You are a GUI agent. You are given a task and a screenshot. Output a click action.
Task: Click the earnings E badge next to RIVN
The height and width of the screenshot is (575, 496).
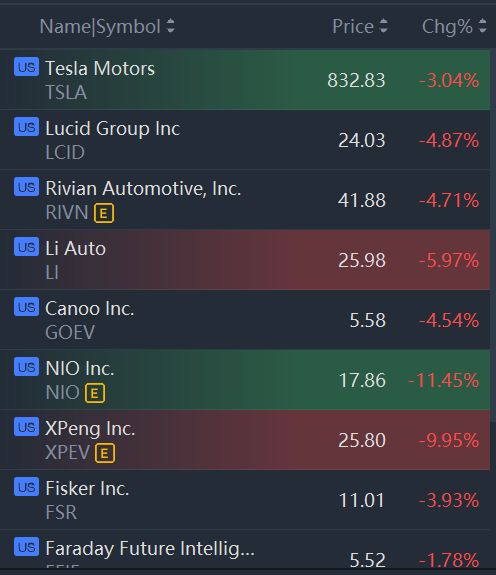coord(104,213)
